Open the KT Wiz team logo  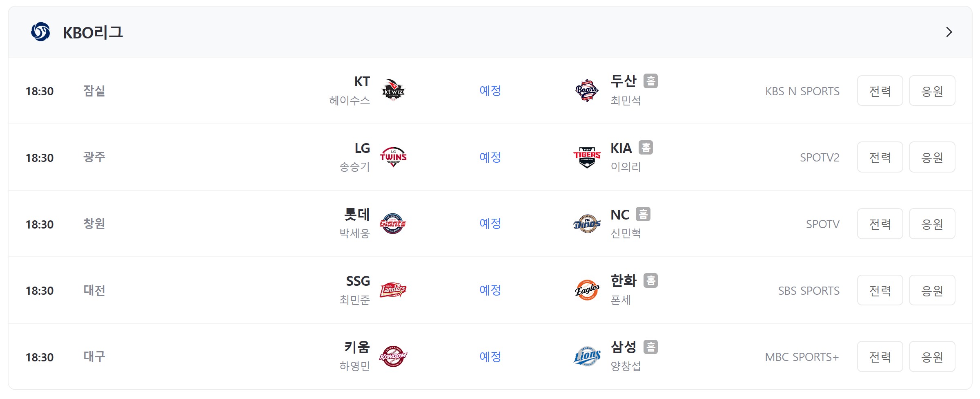(393, 90)
